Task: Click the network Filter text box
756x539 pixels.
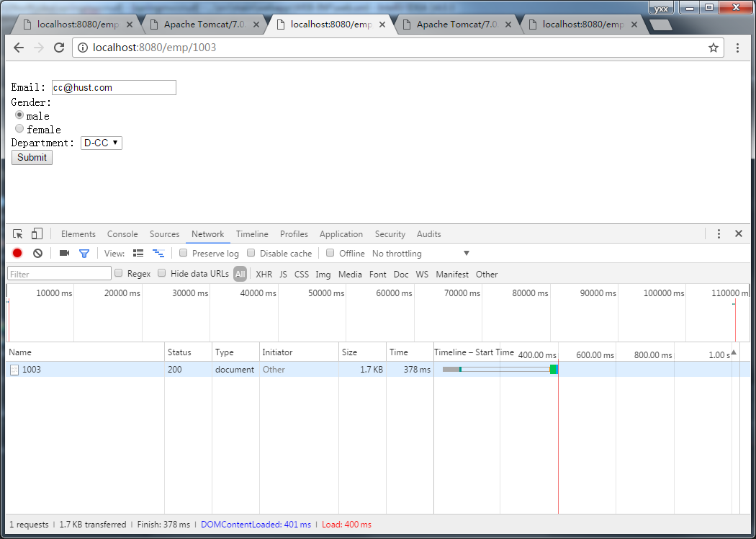Action: click(59, 274)
